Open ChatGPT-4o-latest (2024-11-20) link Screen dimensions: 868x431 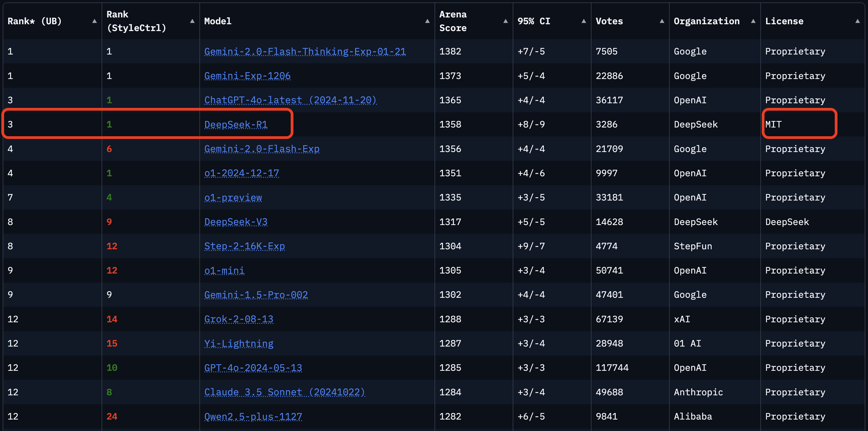[290, 100]
